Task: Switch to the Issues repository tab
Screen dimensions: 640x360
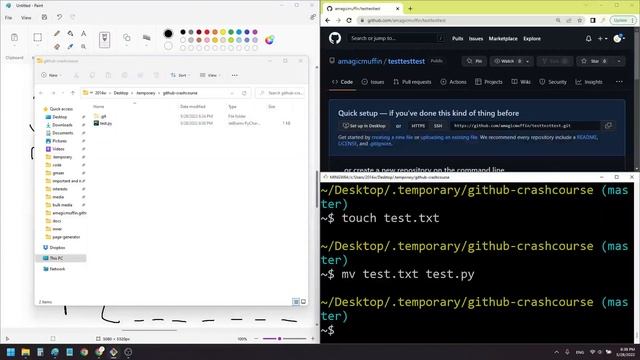Action: (x=373, y=82)
